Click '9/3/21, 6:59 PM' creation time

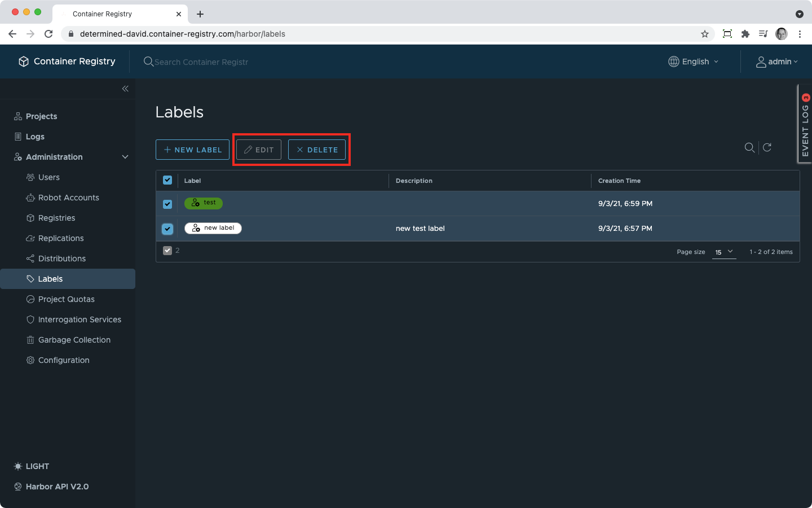click(x=625, y=204)
